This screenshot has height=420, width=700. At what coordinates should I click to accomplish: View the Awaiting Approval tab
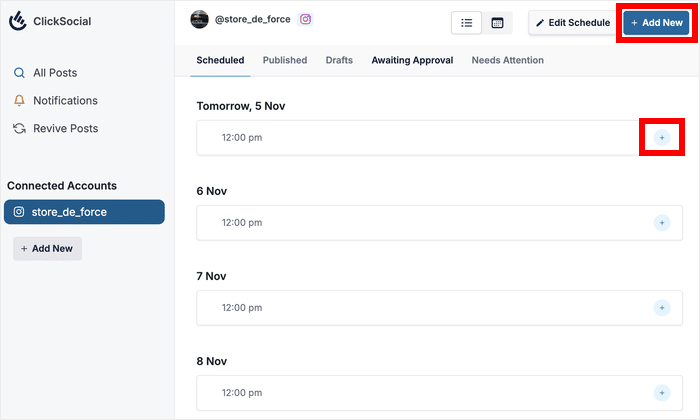[x=412, y=60]
